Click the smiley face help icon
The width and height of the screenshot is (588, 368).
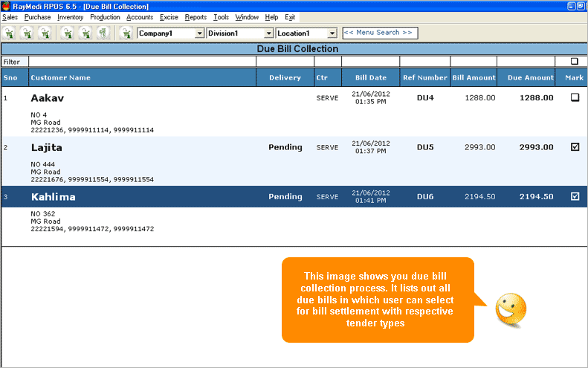coord(511,308)
